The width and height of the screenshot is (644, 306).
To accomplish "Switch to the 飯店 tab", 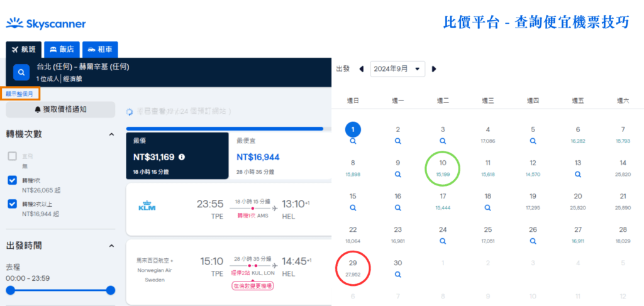I will pos(62,50).
